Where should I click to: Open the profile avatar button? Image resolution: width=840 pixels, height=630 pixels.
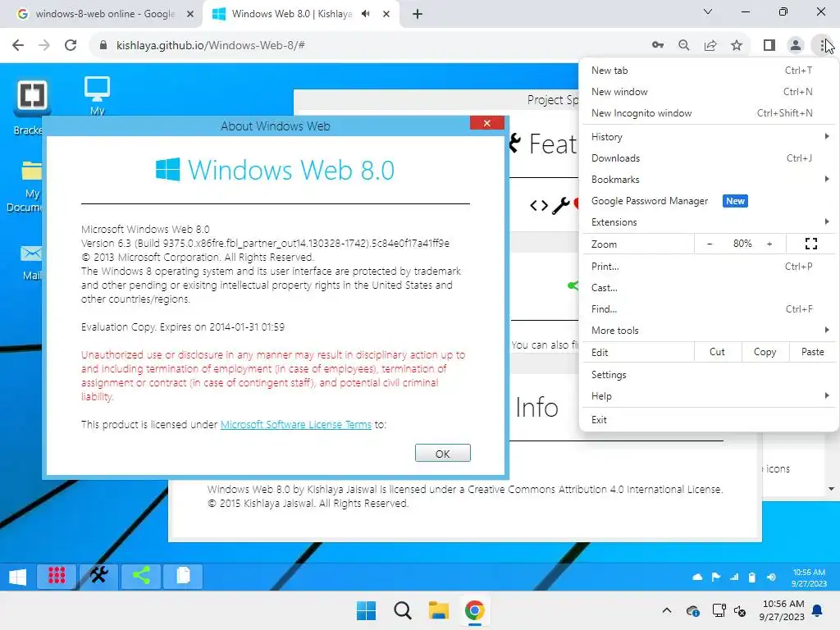pyautogui.click(x=796, y=45)
